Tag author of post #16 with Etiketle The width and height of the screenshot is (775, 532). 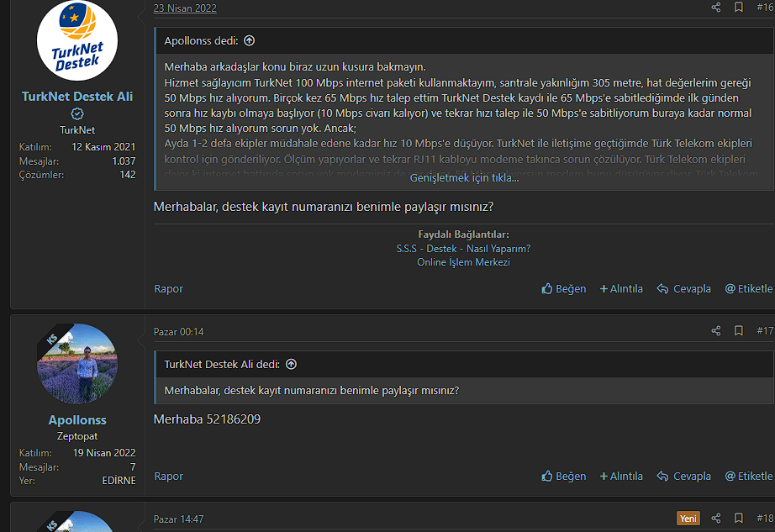pos(748,288)
